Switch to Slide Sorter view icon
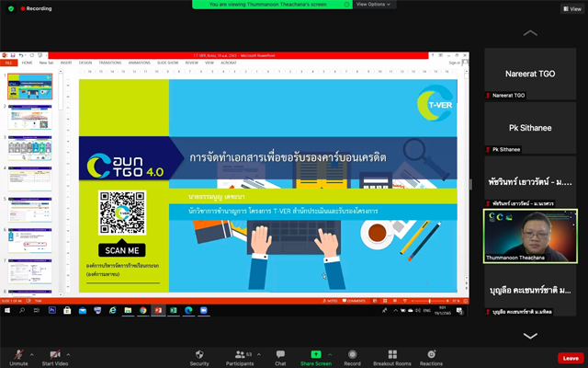 pos(385,301)
